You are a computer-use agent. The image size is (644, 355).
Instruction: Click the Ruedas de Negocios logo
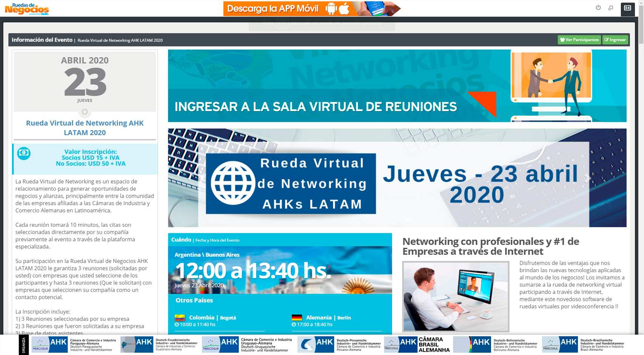point(26,9)
